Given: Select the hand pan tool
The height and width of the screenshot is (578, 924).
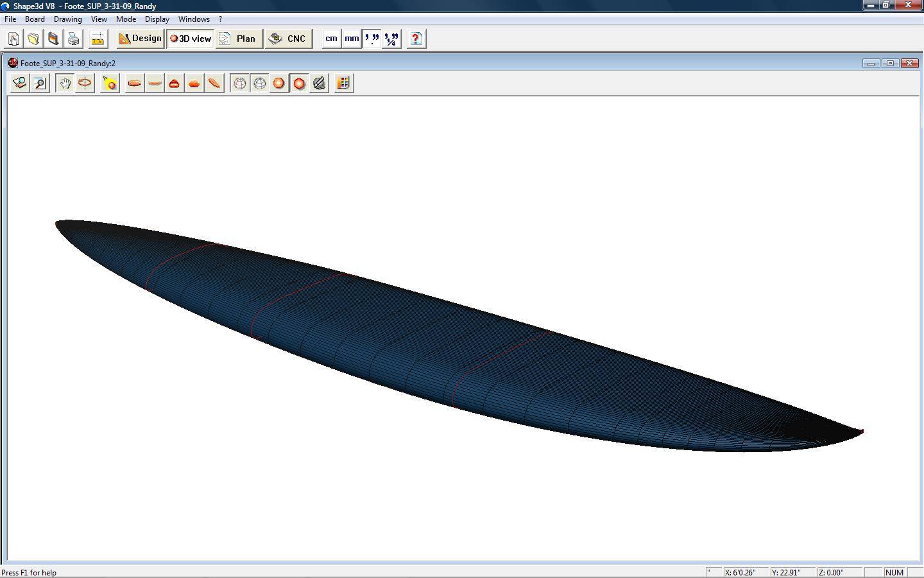Looking at the screenshot, I should click(65, 83).
